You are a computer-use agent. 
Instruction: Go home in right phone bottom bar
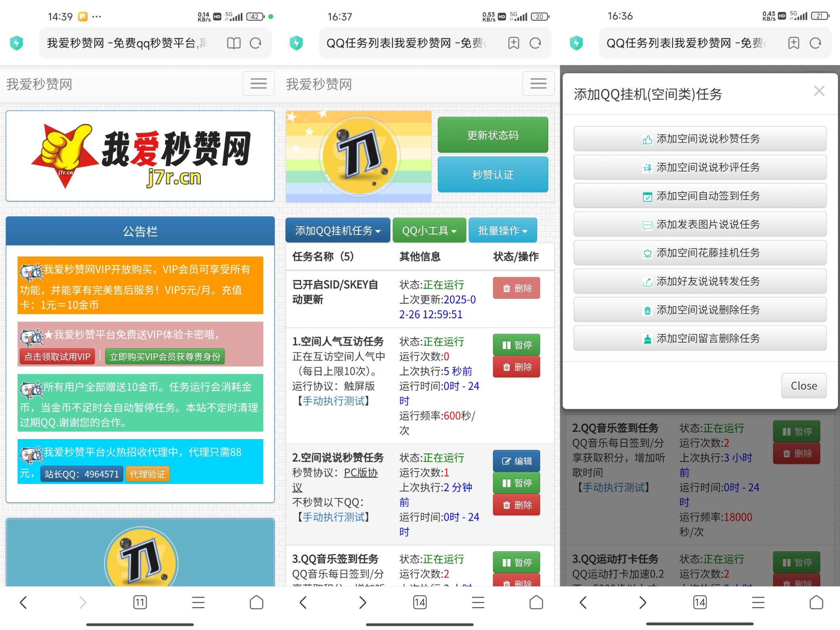817,603
